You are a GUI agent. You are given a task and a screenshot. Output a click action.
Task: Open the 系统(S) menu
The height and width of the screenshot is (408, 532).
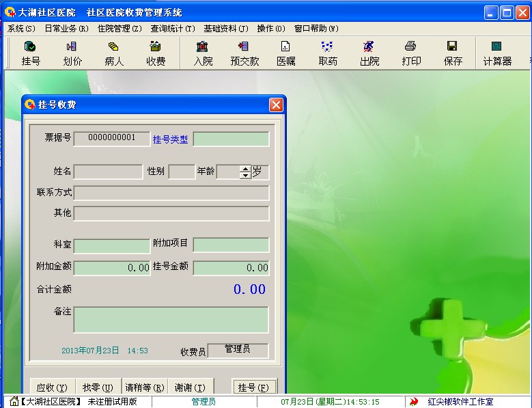(21, 29)
